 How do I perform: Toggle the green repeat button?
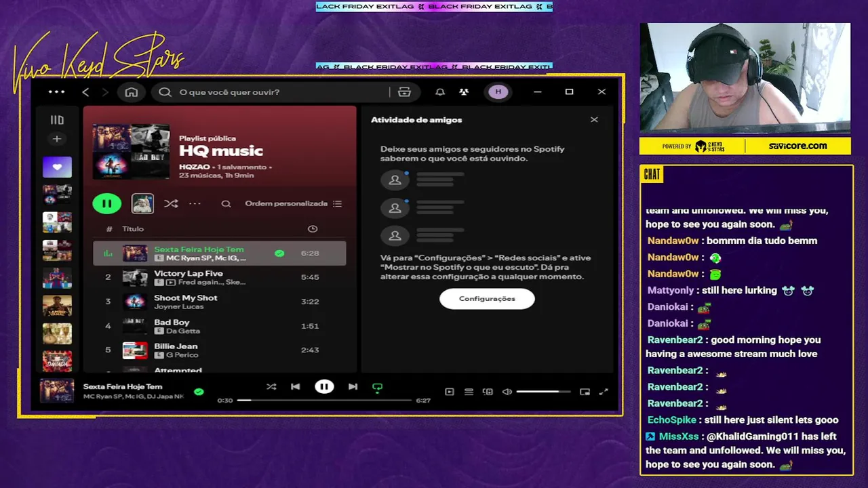(378, 388)
